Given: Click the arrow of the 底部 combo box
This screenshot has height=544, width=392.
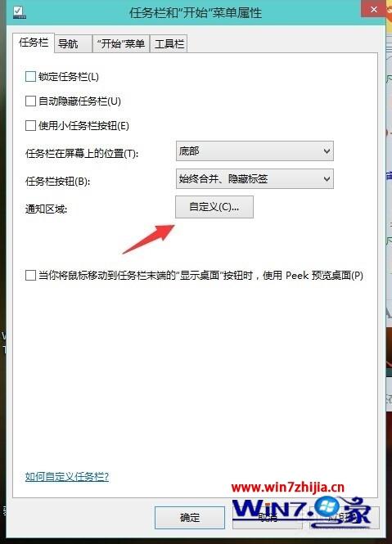Looking at the screenshot, I should click(x=327, y=151).
